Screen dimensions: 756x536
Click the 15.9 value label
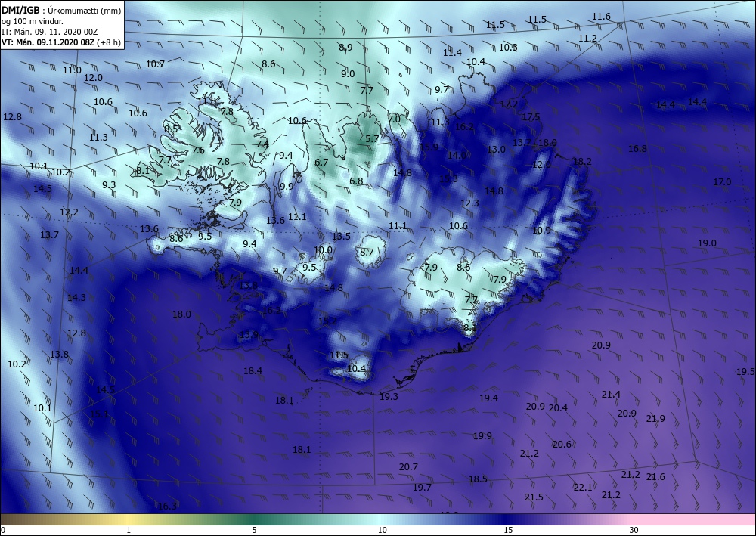[x=429, y=147]
